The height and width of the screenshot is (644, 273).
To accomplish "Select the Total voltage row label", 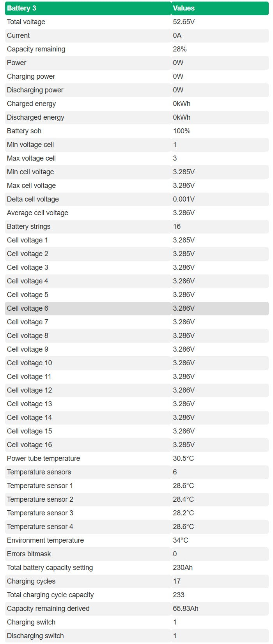I will click(x=26, y=22).
